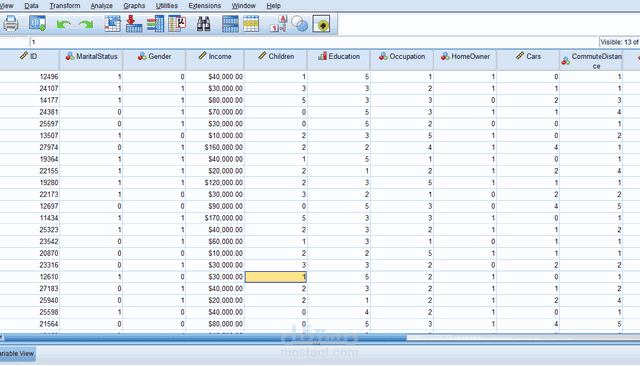Click Income cell $120,000.00
Image resolution: width=640 pixels, height=366 pixels.
(215, 183)
